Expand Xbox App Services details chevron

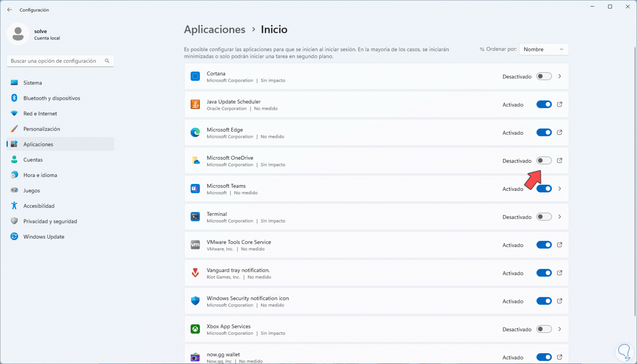click(x=559, y=329)
